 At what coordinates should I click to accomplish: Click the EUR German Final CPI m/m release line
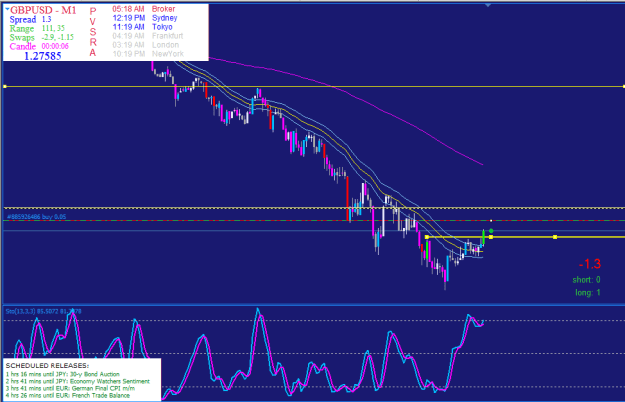point(70,388)
